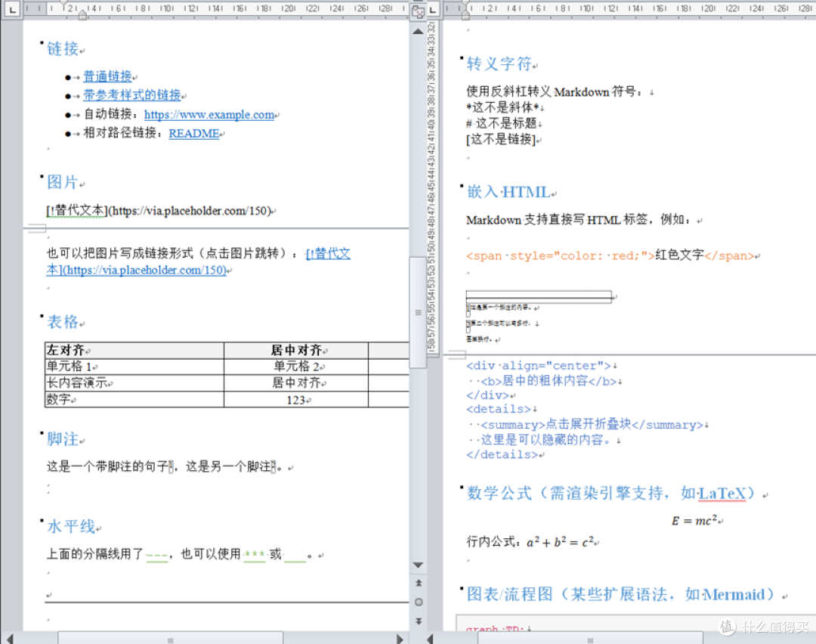The height and width of the screenshot is (644, 816).
Task: Click the left pane ruler tab selector
Action: [x=12, y=8]
